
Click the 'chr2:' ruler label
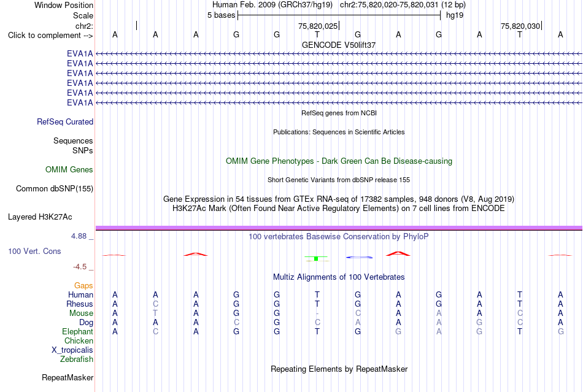point(84,26)
